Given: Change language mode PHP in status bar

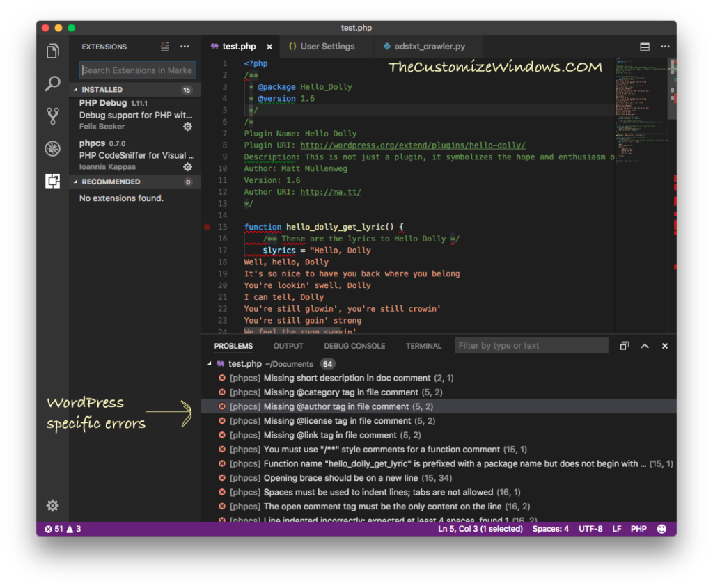Looking at the screenshot, I should [638, 528].
